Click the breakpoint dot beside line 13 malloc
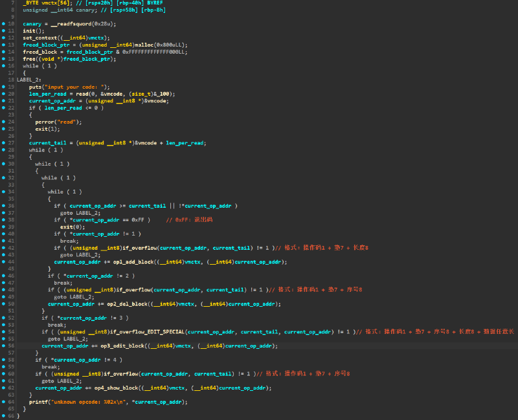This screenshot has width=518, height=420. click(x=3, y=45)
